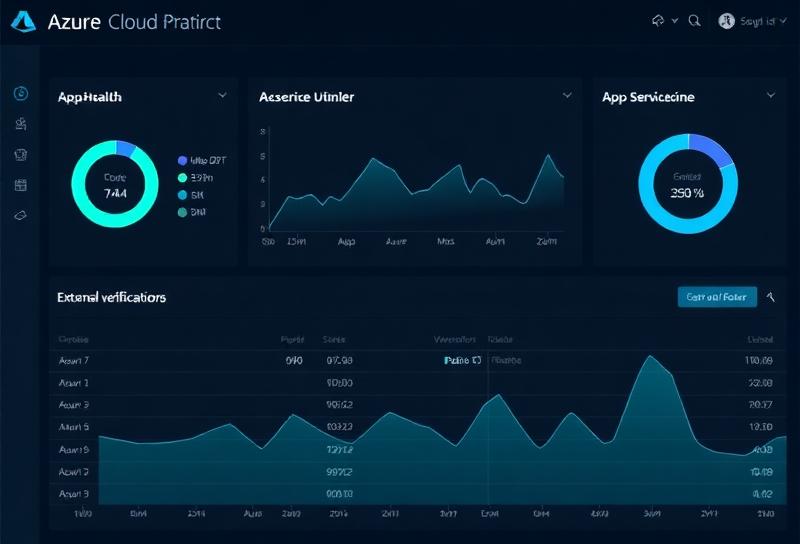Click the small icon beside the teal button
Image resolution: width=800 pixels, height=544 pixels.
[770, 297]
